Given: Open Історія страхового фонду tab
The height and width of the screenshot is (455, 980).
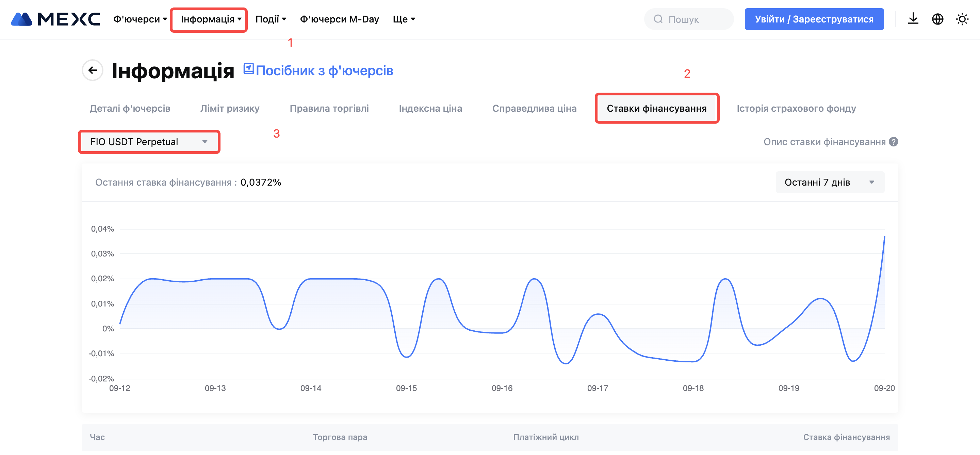Looking at the screenshot, I should click(796, 109).
